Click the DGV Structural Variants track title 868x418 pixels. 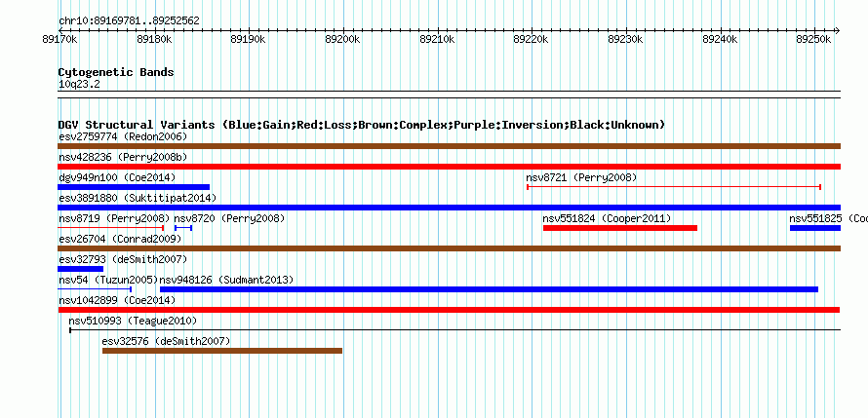pos(362,125)
